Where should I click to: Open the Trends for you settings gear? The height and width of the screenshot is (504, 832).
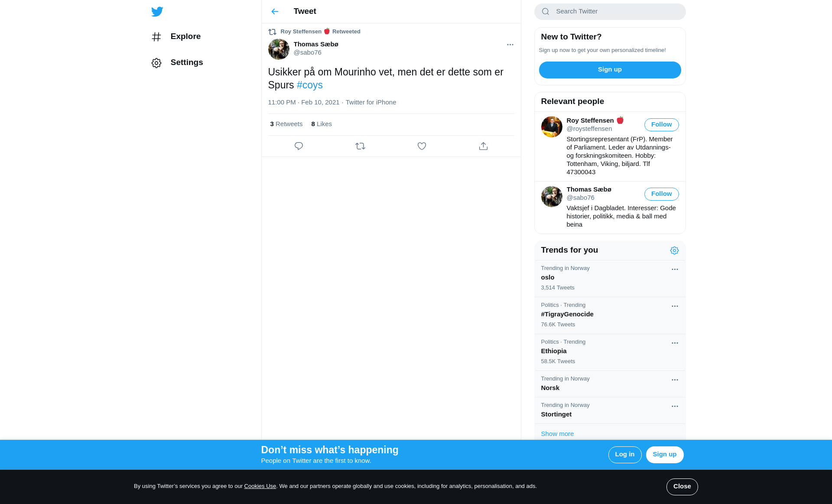pyautogui.click(x=674, y=250)
